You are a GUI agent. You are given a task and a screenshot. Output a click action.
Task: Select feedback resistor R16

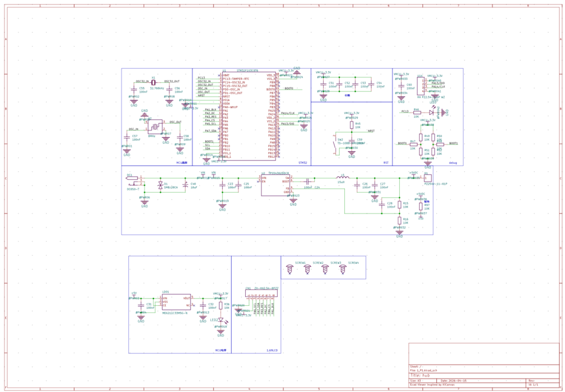pos(399,220)
